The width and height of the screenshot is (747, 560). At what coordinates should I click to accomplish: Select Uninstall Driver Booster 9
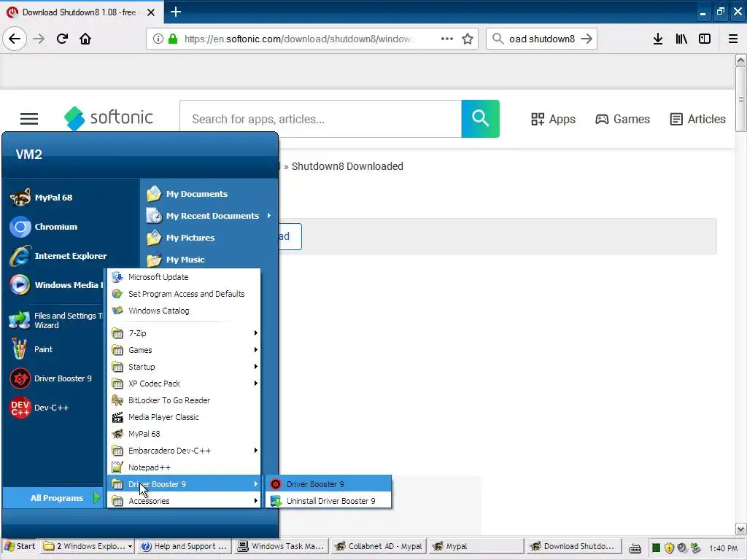(329, 501)
